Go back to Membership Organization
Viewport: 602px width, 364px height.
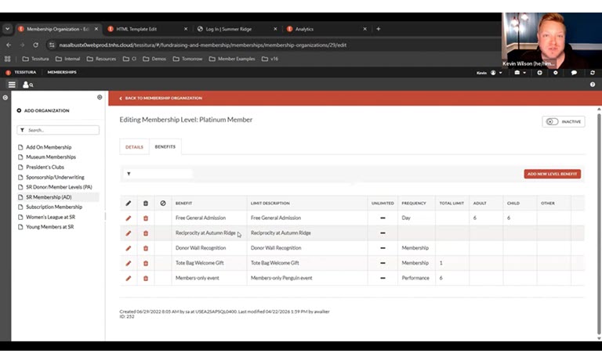(161, 98)
